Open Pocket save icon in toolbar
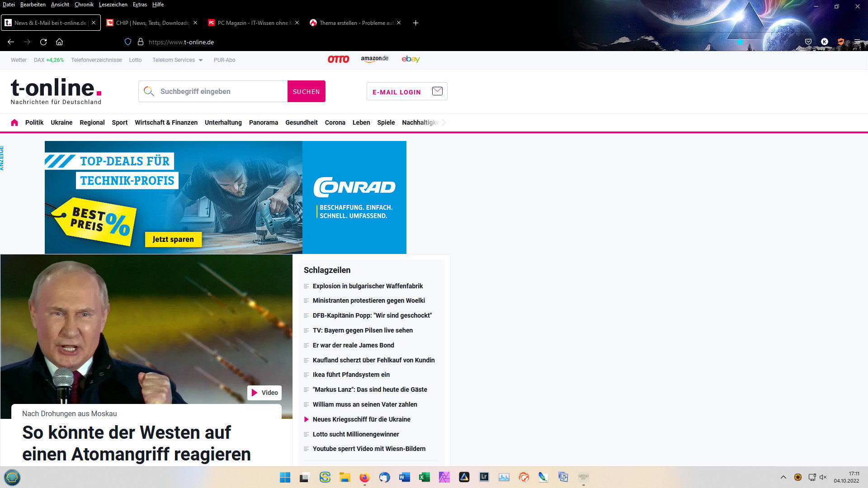The width and height of the screenshot is (868, 488). coord(808,42)
